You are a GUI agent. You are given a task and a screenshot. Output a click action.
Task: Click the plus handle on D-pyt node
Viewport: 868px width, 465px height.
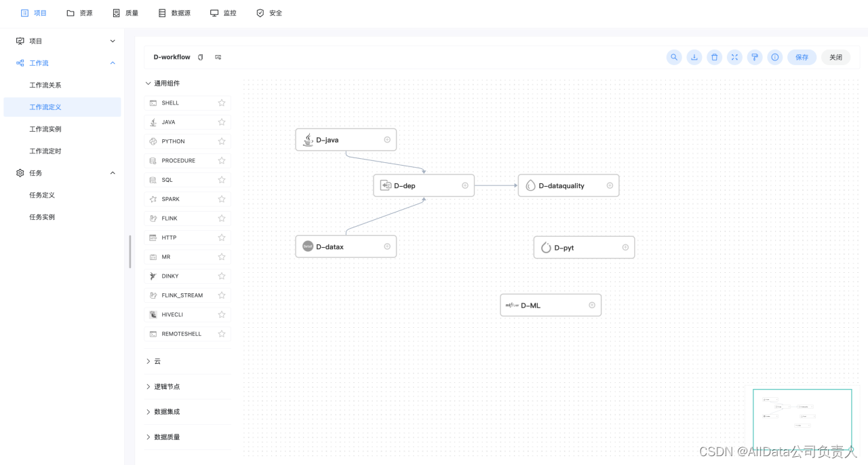tap(625, 248)
